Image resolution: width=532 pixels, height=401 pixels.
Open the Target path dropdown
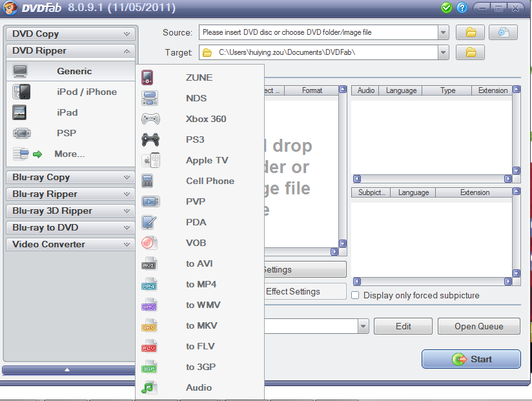click(x=443, y=52)
